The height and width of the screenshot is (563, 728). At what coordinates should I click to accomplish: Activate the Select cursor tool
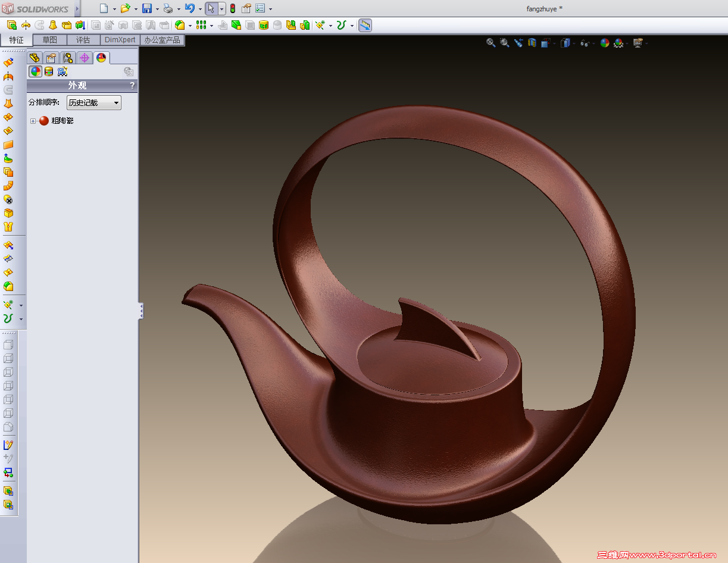tap(211, 8)
